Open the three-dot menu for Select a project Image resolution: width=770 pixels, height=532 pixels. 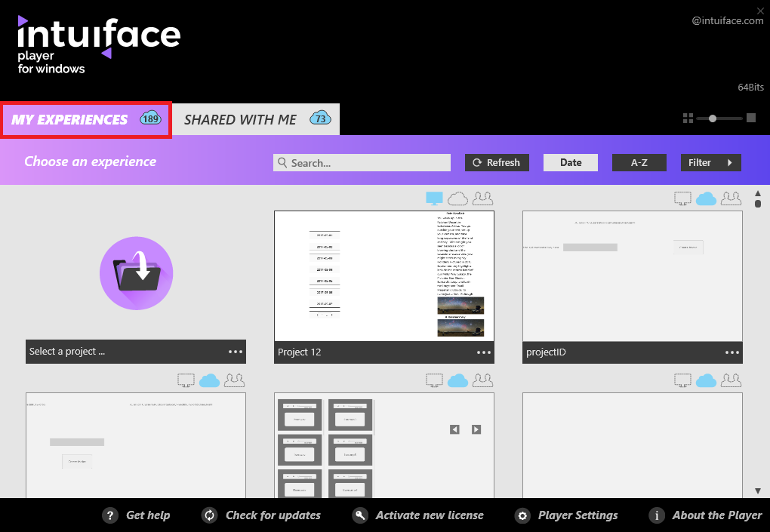[236, 352]
